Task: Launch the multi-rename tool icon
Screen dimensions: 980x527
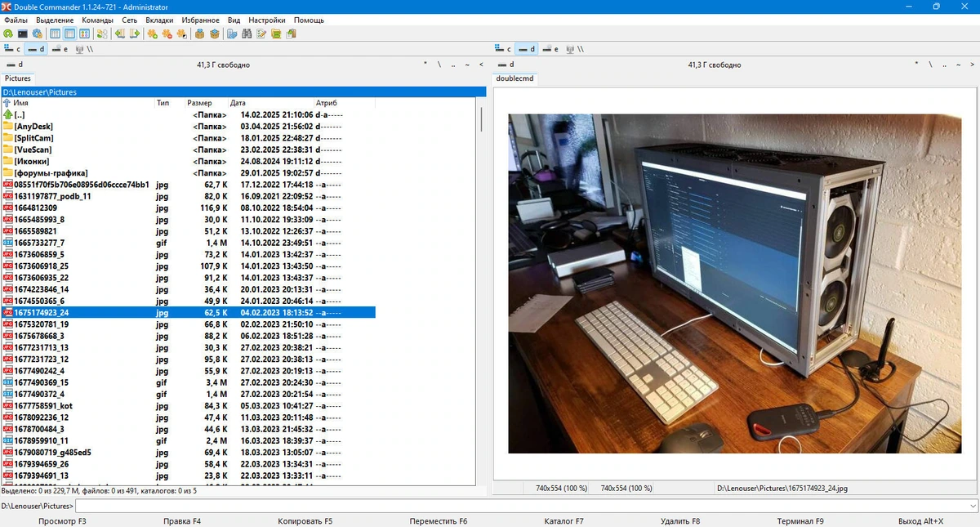Action: point(261,33)
